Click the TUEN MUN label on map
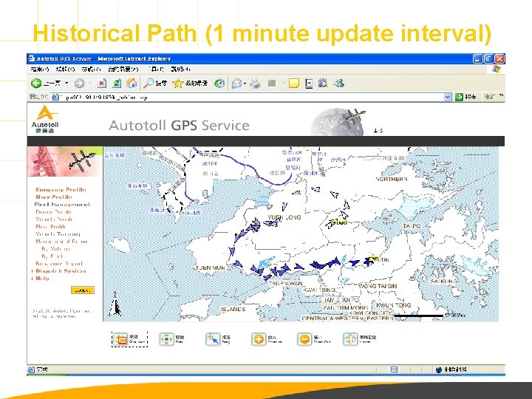Image resolution: width=532 pixels, height=399 pixels. click(211, 267)
